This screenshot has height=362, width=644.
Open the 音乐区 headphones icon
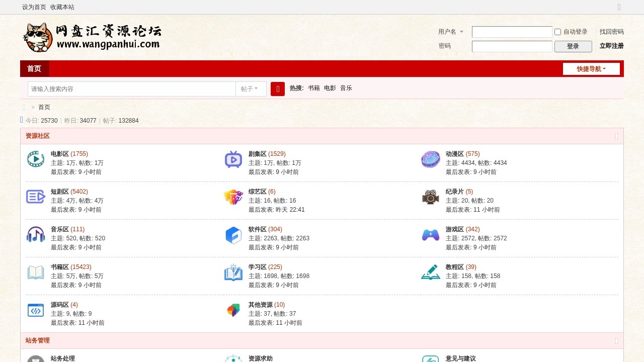pyautogui.click(x=36, y=235)
